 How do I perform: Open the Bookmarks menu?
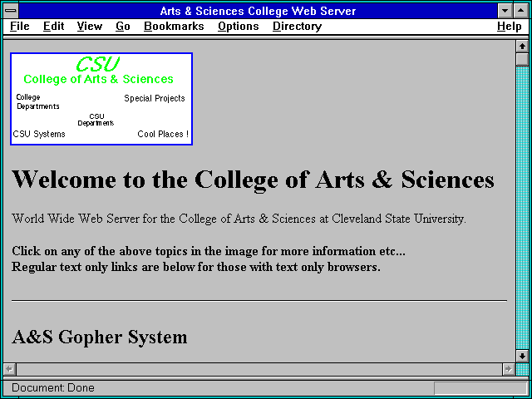[x=174, y=27]
